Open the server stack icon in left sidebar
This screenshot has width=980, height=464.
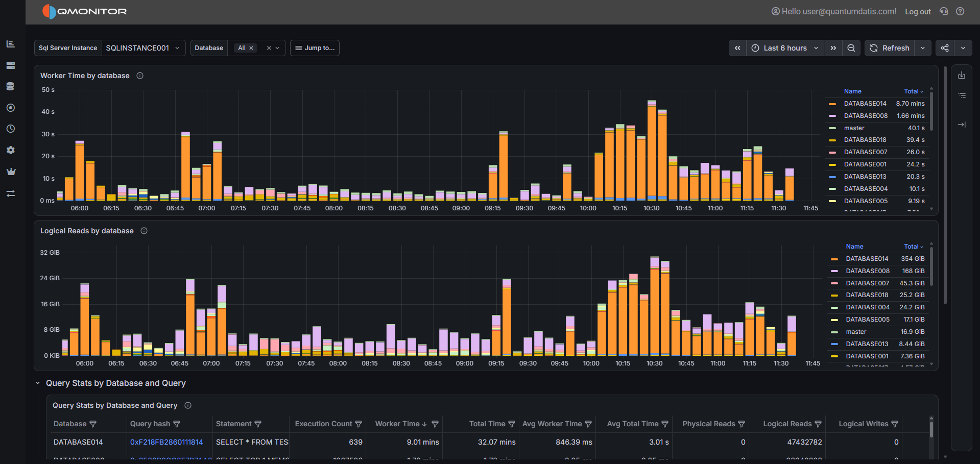[10, 65]
